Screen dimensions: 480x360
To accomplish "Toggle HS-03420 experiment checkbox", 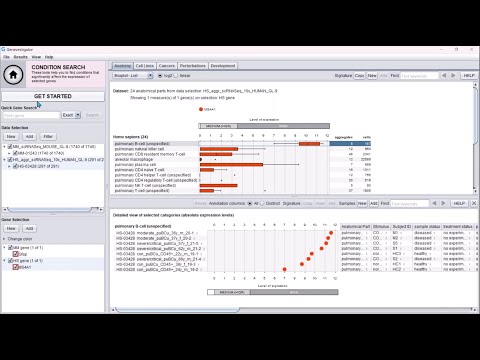I will (15, 166).
